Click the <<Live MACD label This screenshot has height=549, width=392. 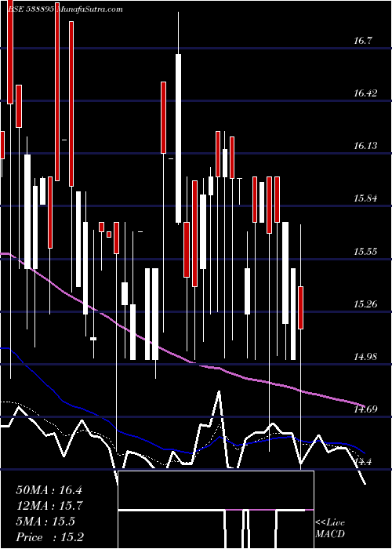click(x=330, y=528)
